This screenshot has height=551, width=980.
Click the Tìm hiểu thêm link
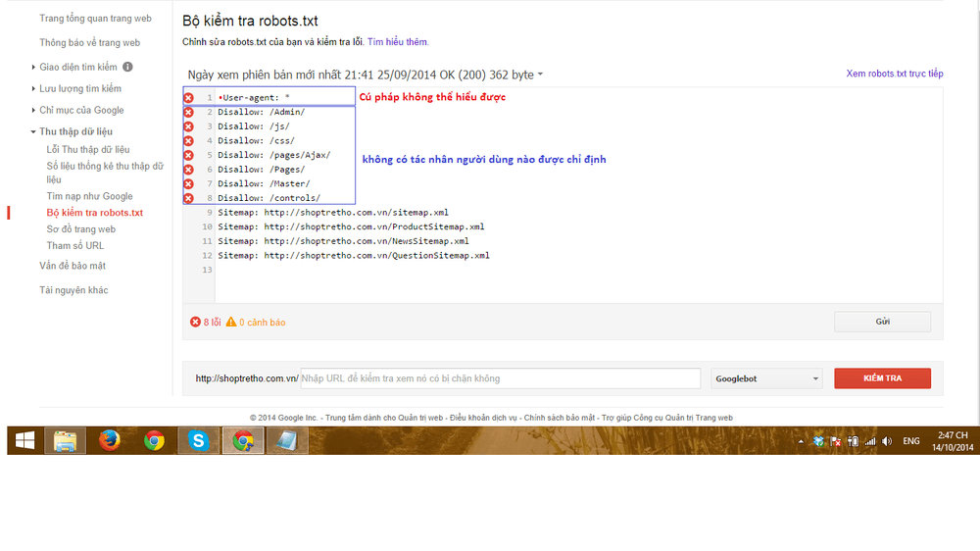pos(398,42)
